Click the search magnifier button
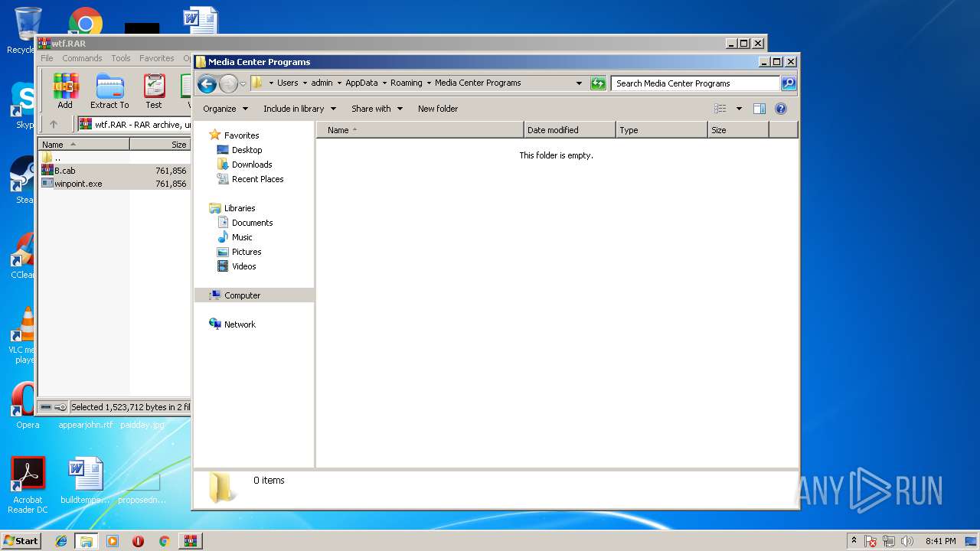Screen dimensions: 980x551 click(x=789, y=83)
